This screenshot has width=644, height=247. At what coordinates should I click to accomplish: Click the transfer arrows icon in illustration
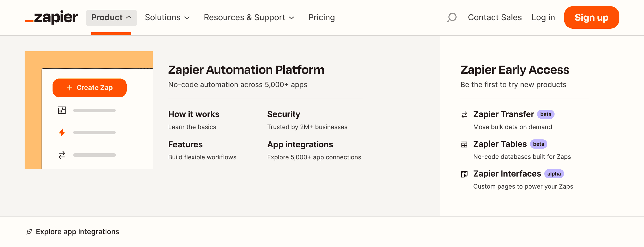point(62,155)
